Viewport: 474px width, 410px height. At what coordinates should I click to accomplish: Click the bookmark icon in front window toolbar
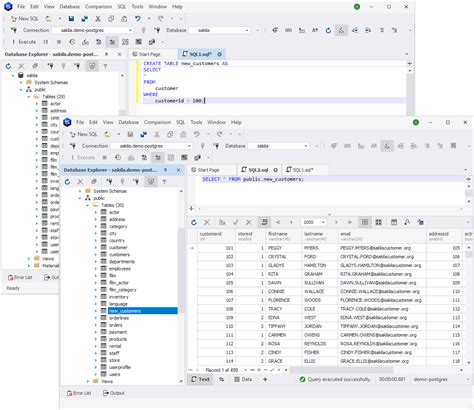pyautogui.click(x=453, y=146)
